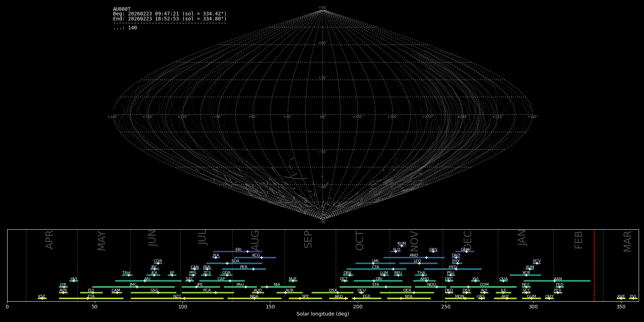
Task: Click the APR month label
Action: click(49, 240)
